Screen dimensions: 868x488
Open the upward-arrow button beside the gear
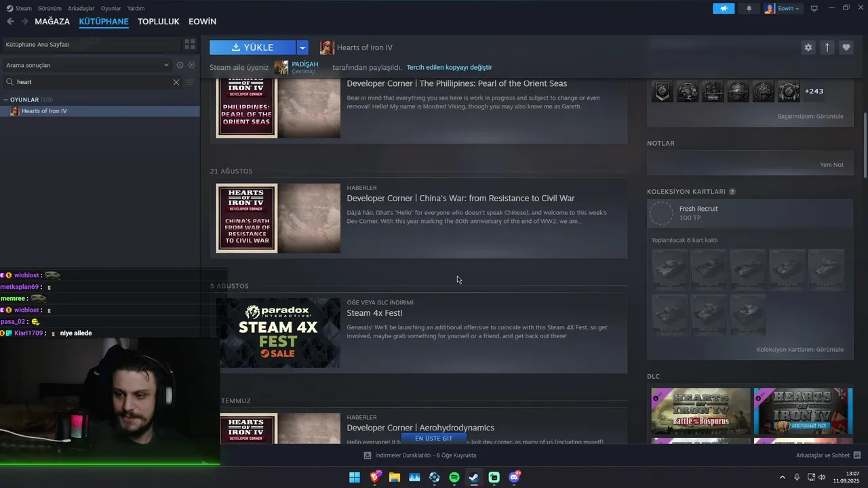827,47
